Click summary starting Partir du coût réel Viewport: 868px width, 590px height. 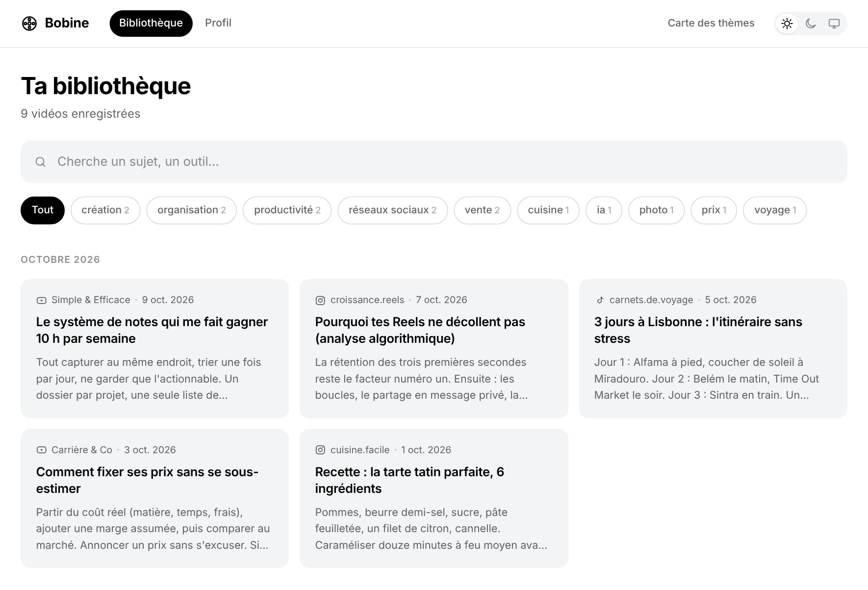[153, 529]
